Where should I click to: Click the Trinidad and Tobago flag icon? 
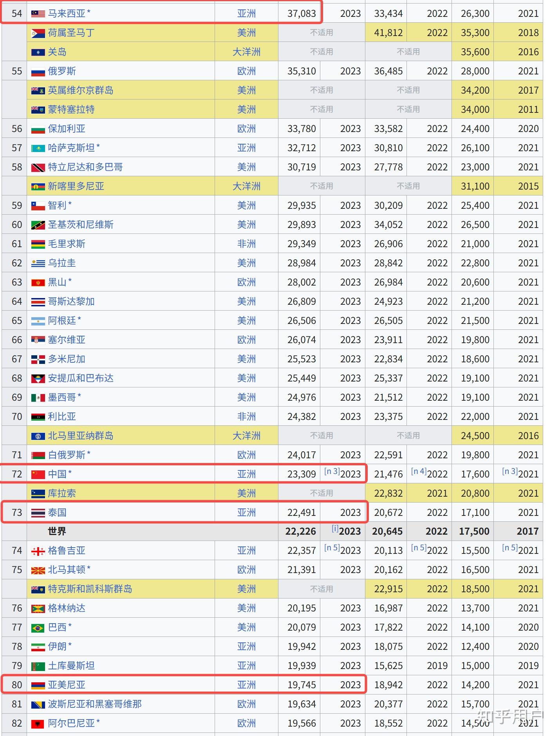point(38,167)
